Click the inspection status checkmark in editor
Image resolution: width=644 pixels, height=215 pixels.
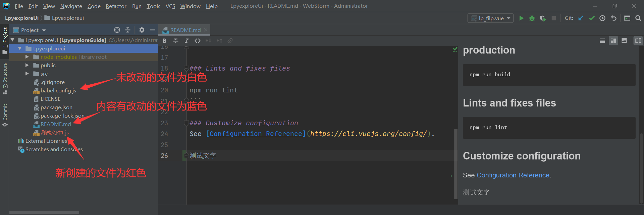(x=455, y=50)
